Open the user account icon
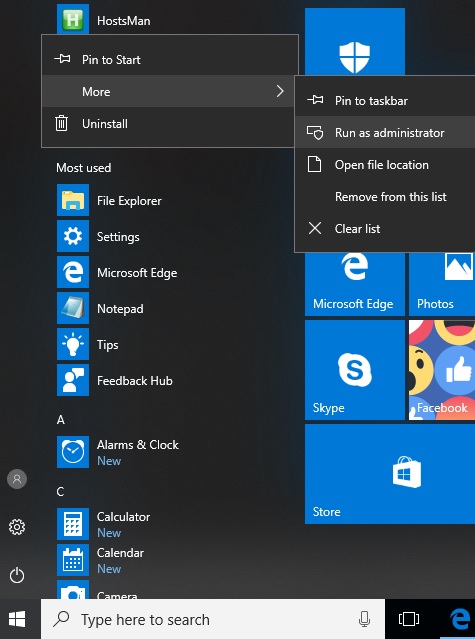475x639 pixels. (17, 479)
